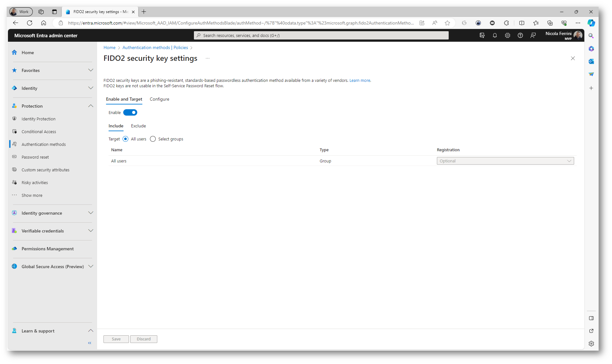Toggle the Enable switch off
The image size is (612, 364).
tap(130, 112)
